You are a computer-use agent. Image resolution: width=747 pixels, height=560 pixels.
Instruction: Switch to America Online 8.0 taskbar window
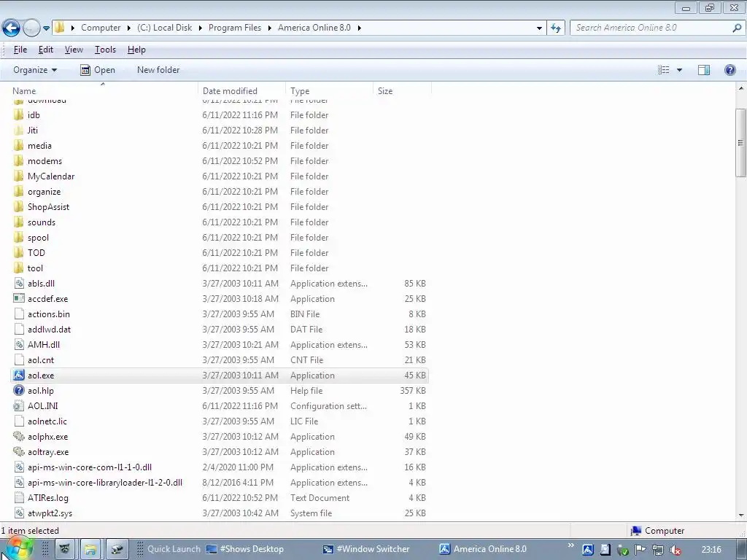coord(483,549)
